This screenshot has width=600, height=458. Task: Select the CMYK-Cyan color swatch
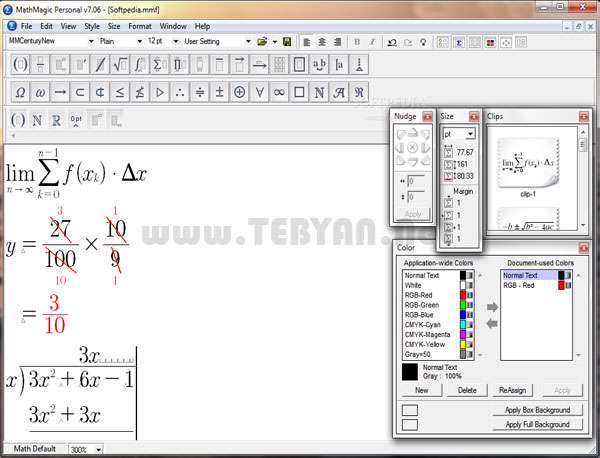point(463,324)
